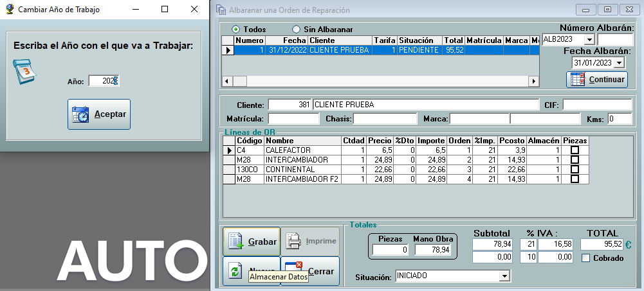This screenshot has height=291, width=644.
Task: Click the Chasis input field
Action: point(385,119)
